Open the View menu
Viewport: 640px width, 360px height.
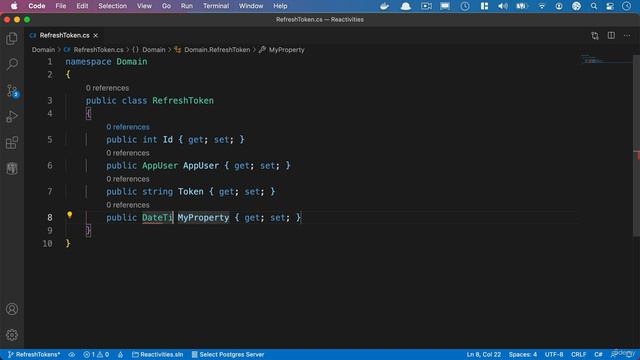(144, 6)
